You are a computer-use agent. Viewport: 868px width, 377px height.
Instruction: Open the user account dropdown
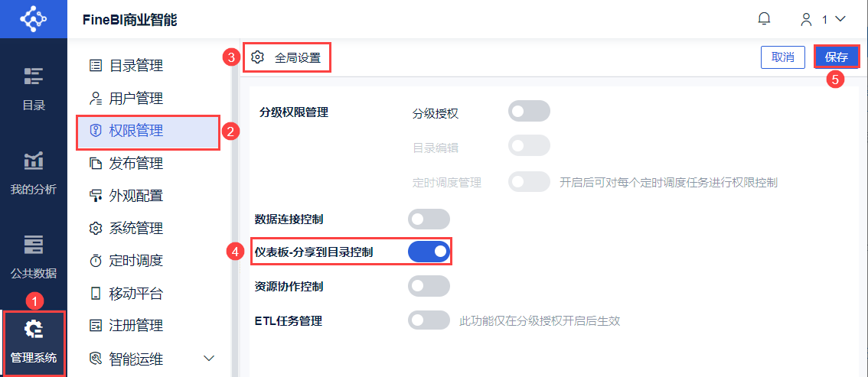coord(822,18)
